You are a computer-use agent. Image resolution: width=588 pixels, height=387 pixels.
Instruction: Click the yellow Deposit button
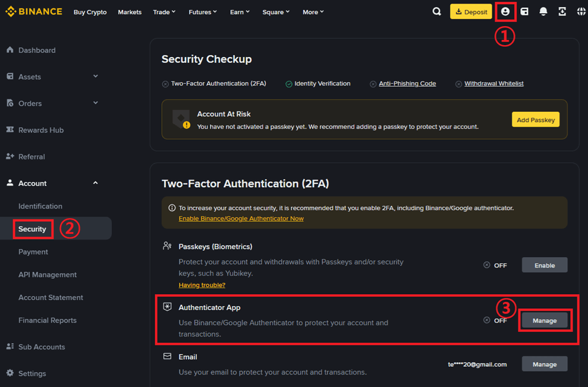471,12
